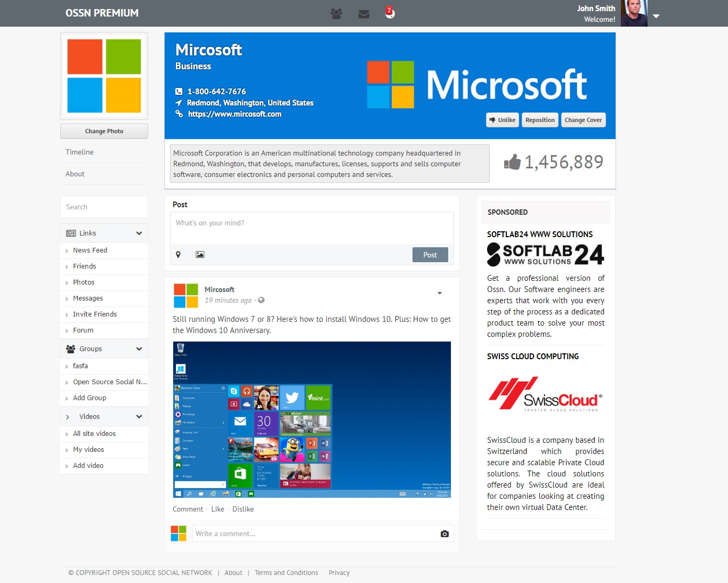Click the link chain icon beside the website

179,114
